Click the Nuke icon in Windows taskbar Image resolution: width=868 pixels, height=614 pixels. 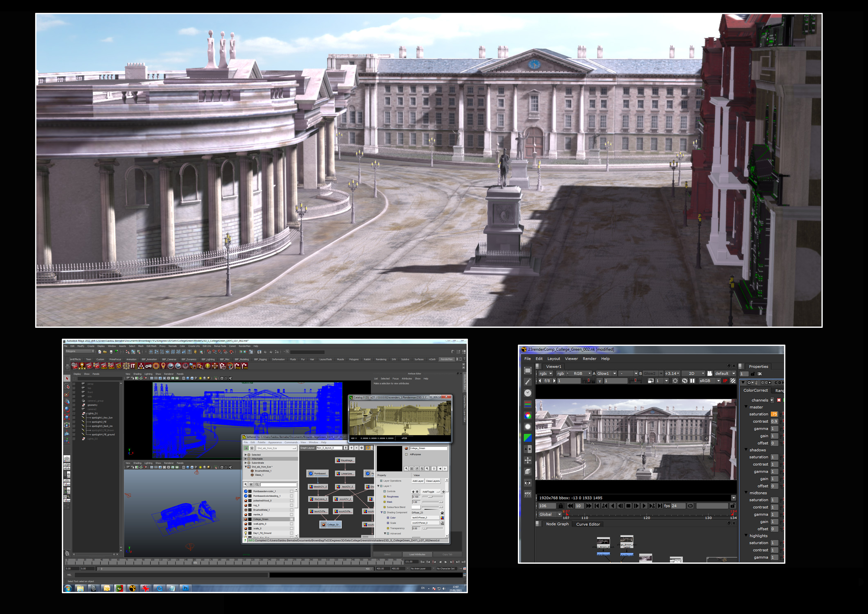(132, 588)
